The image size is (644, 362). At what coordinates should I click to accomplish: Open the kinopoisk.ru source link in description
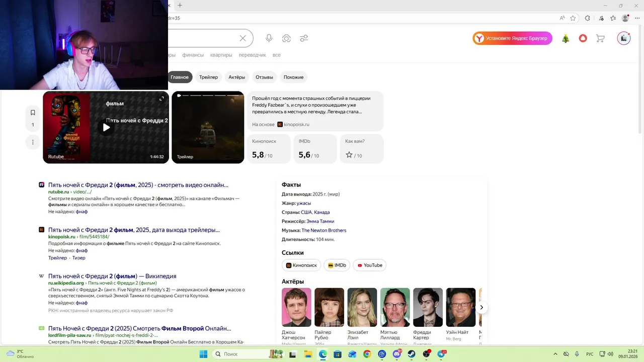point(293,124)
